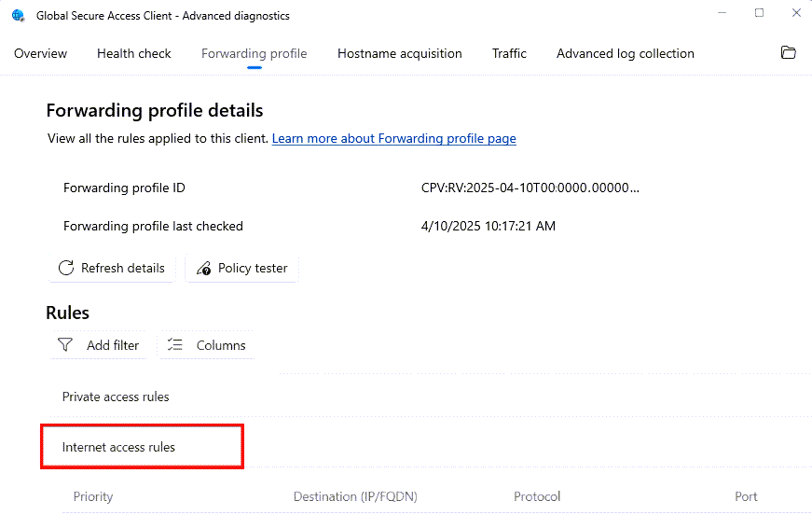Click the Forwarding profile ID label
Screen dimensions: 812x515
pyautogui.click(x=124, y=188)
